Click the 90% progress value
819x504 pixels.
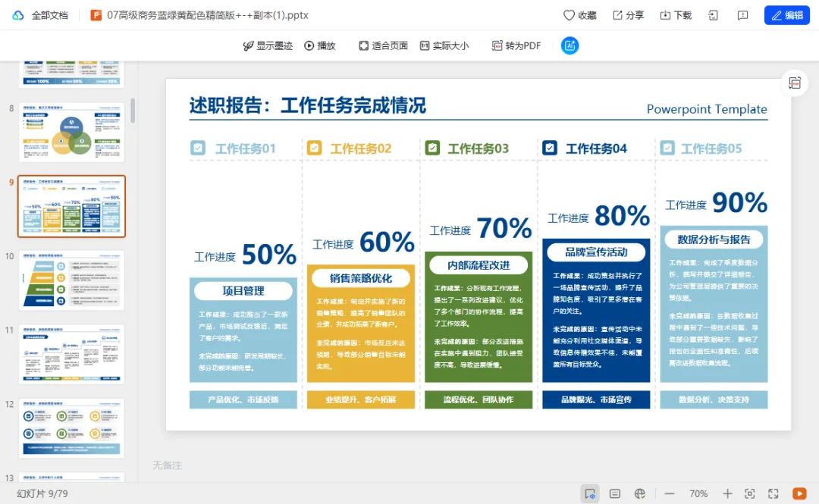click(x=739, y=202)
